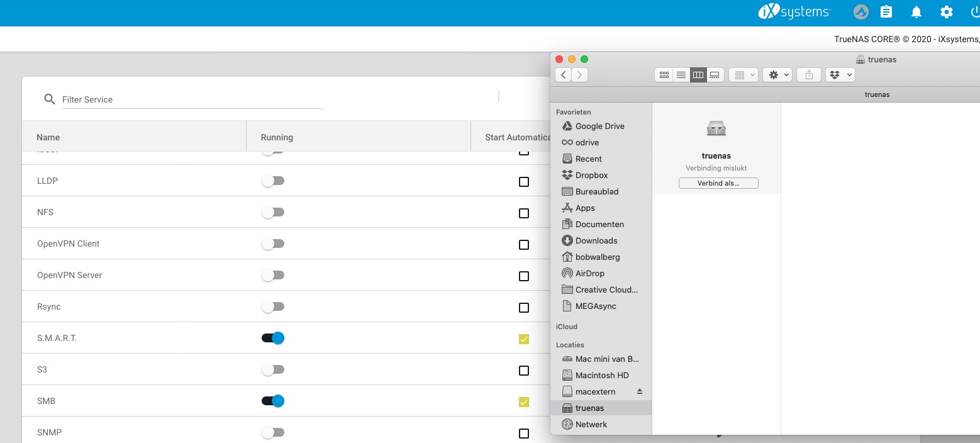
Task: Toggle the NFS service running switch
Action: (x=273, y=212)
